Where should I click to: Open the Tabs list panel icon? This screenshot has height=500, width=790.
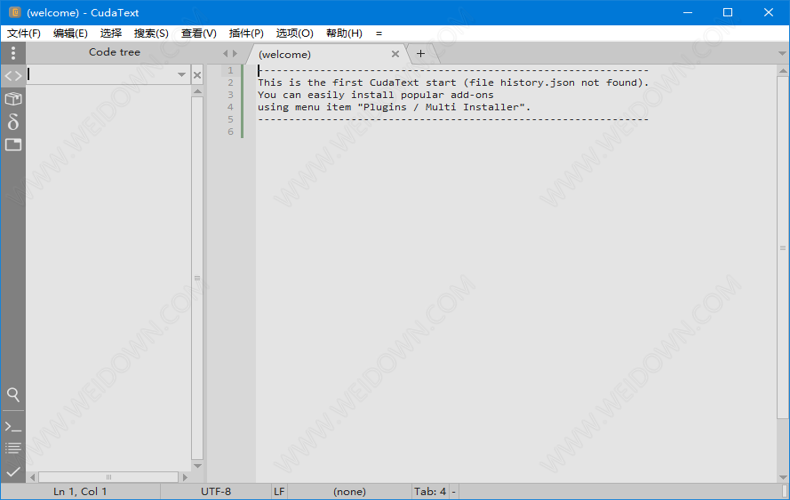(13, 145)
